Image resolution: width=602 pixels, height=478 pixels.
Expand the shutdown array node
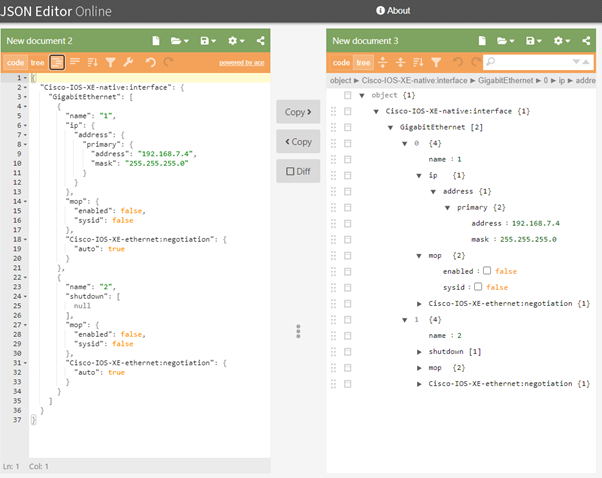pyautogui.click(x=419, y=352)
